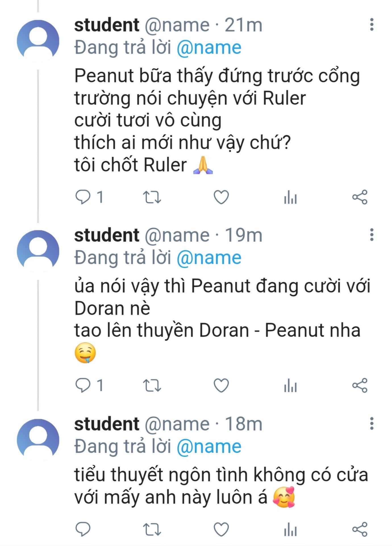This screenshot has width=392, height=546.
Task: Share the 19m Doran - Peanut tweet
Action: [360, 386]
